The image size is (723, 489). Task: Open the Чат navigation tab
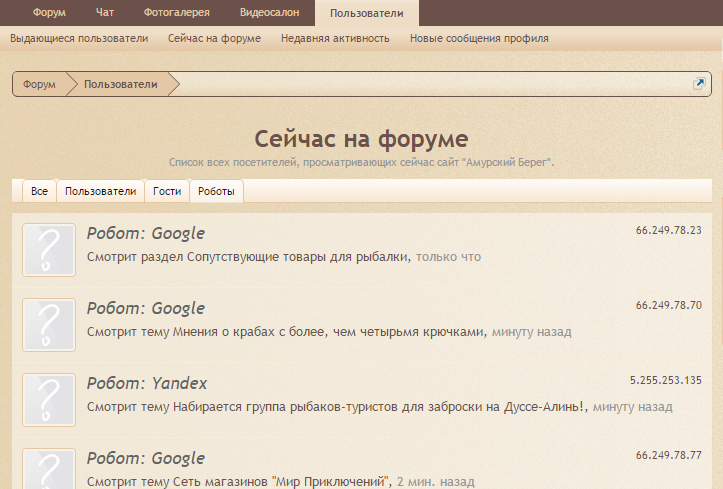point(105,12)
